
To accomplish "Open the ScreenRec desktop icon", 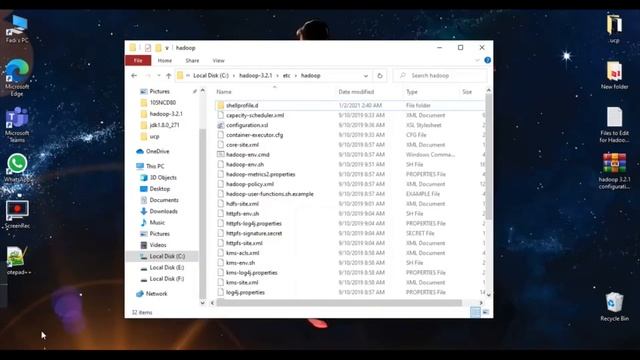I will [17, 214].
